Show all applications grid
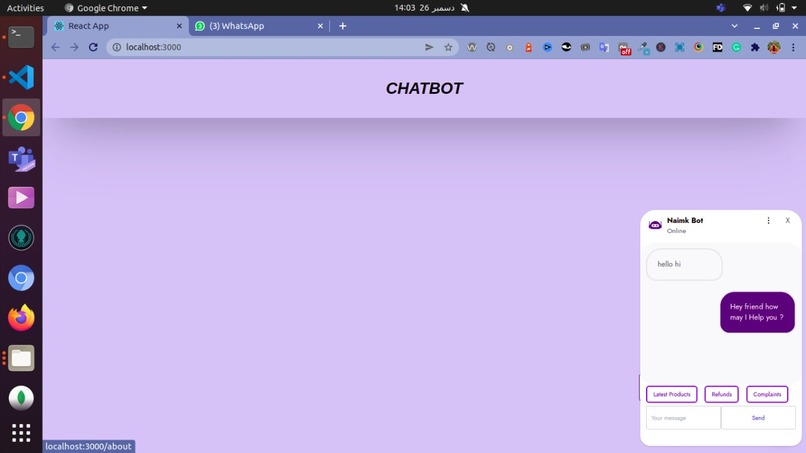This screenshot has height=453, width=806. pyautogui.click(x=21, y=433)
